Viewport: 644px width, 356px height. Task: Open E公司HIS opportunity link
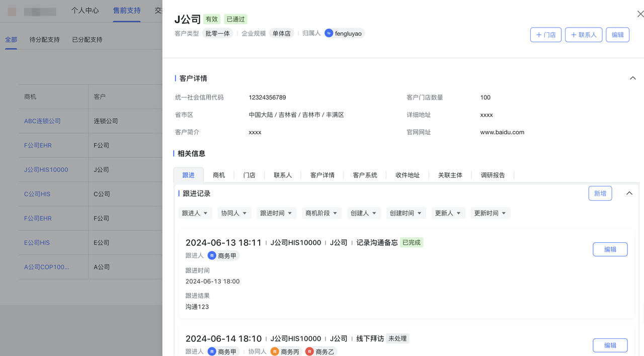point(37,243)
